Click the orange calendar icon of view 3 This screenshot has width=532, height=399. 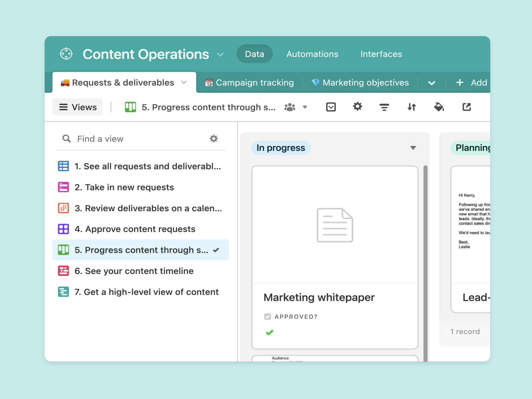[64, 208]
